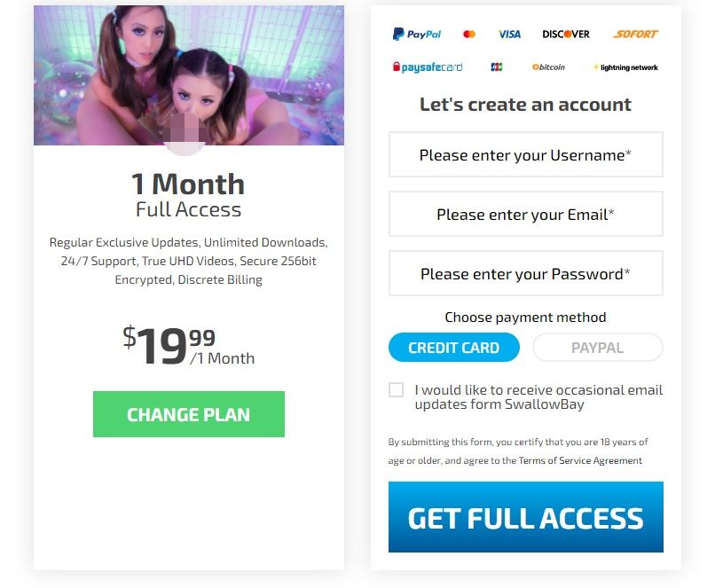The image size is (723, 588).
Task: Click the JCB card logo
Action: (497, 67)
